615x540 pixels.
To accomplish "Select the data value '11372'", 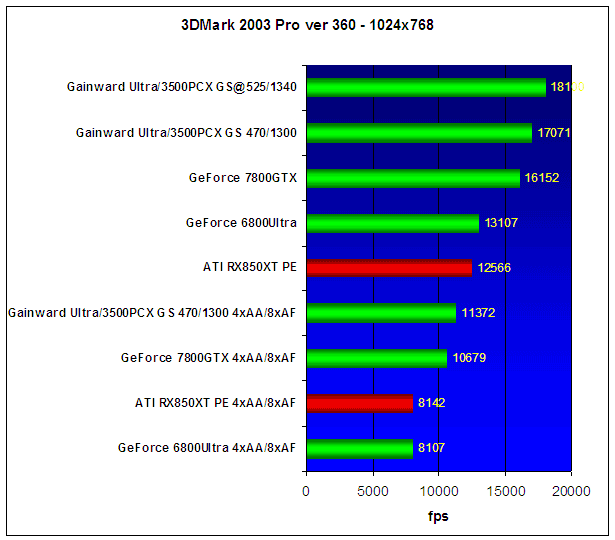I will coord(478,313).
